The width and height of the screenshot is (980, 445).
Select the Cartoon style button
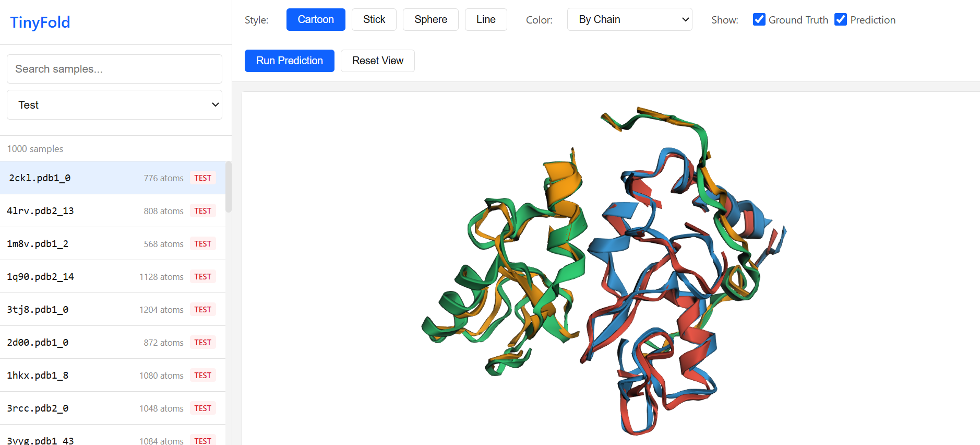(315, 20)
